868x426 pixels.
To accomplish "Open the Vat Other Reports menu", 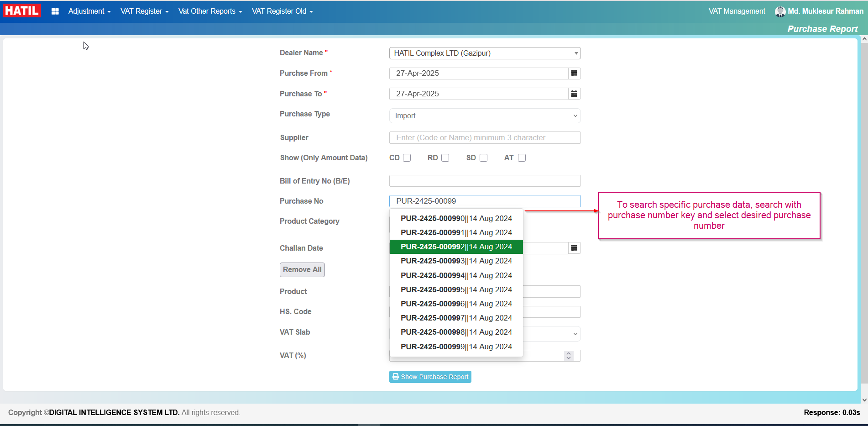I will tap(210, 11).
